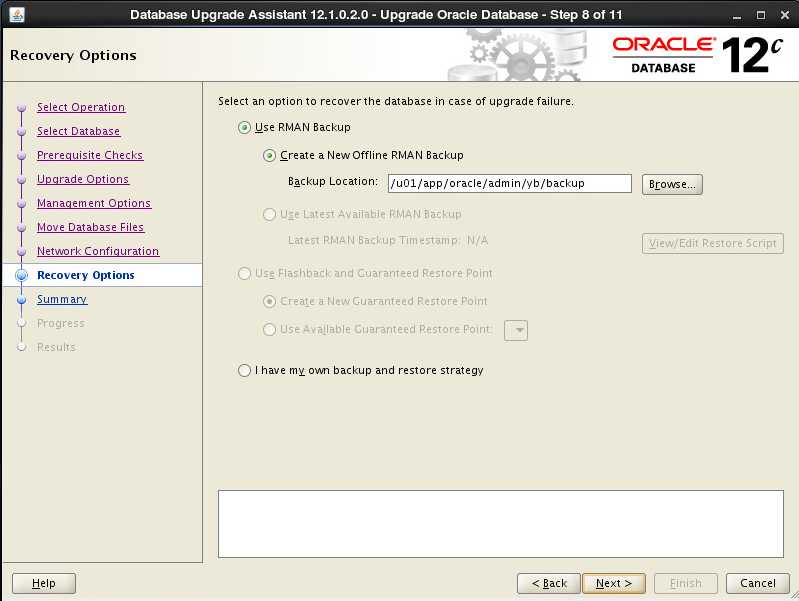Click Next to continue

[x=614, y=583]
